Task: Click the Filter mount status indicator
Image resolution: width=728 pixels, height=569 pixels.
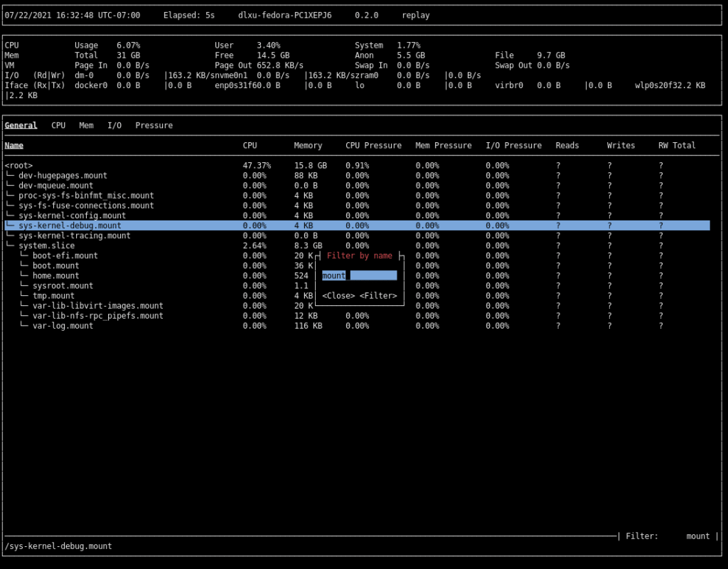Action: [668, 536]
